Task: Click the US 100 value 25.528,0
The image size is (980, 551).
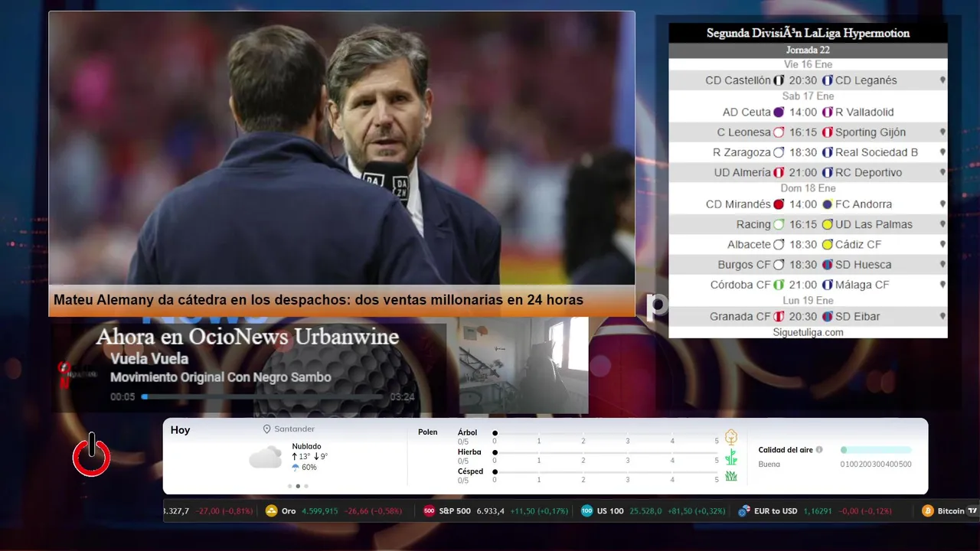Action: [647, 510]
